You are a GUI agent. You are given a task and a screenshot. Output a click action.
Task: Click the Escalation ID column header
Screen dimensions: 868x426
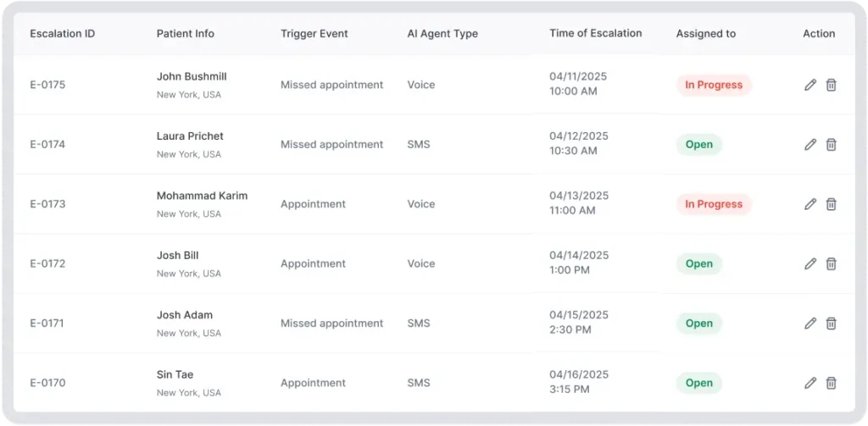click(62, 34)
